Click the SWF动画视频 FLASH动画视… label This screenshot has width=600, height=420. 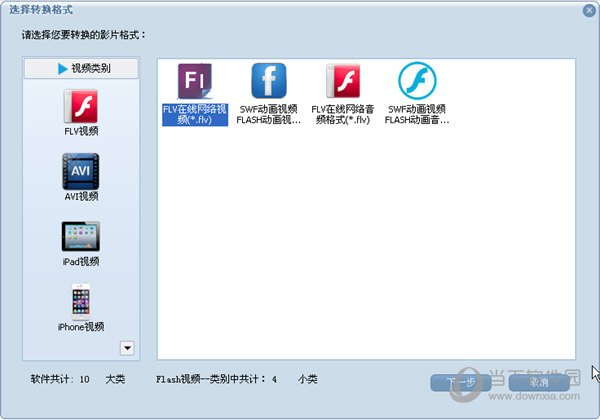tap(269, 114)
